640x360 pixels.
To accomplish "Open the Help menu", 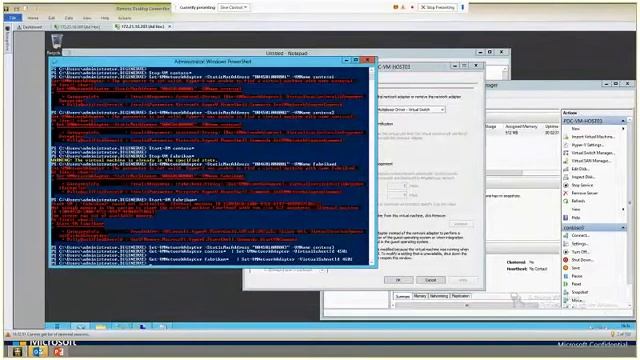I will pyautogui.click(x=105, y=18).
